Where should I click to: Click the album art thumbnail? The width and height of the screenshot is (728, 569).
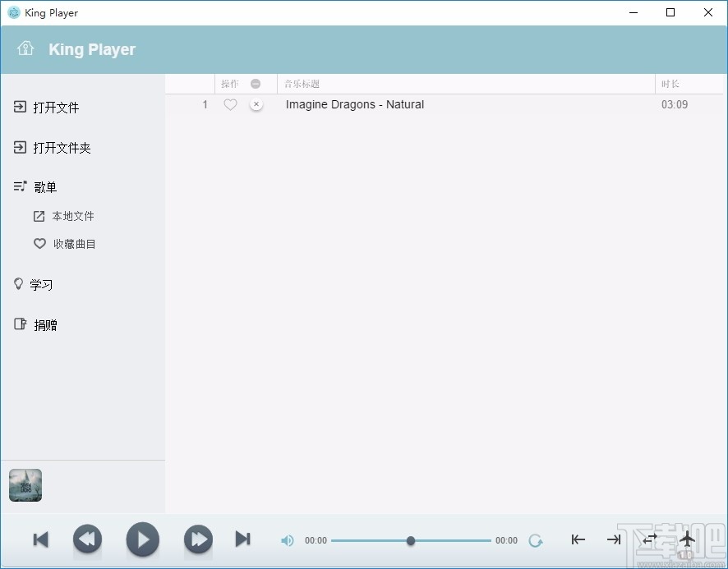pyautogui.click(x=25, y=484)
